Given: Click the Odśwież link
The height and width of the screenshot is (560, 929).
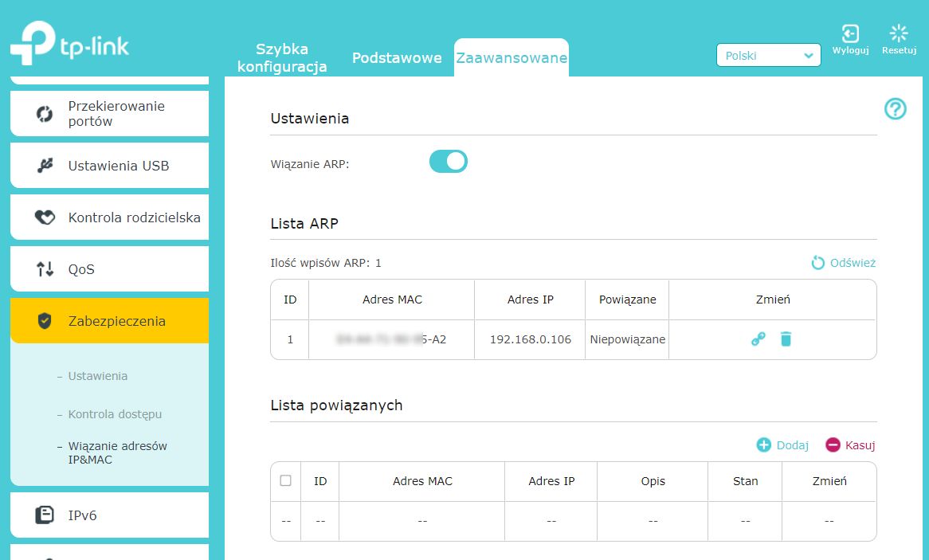Looking at the screenshot, I should 853,263.
